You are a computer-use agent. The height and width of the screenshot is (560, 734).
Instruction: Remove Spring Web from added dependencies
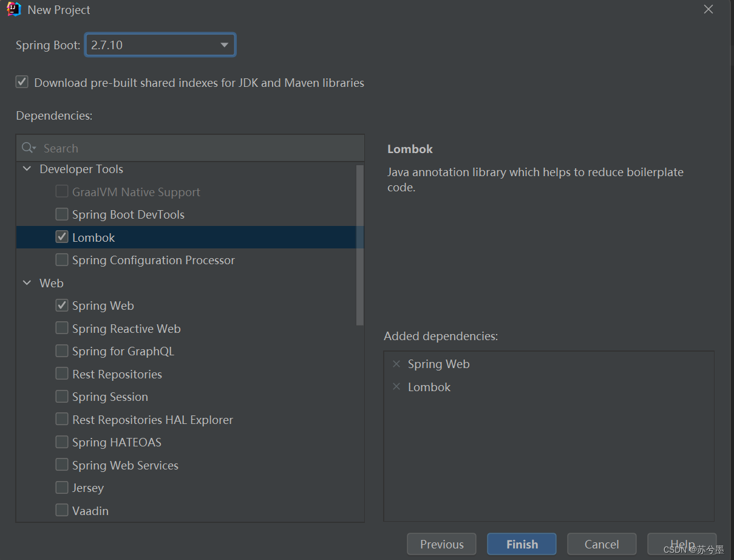coord(396,364)
